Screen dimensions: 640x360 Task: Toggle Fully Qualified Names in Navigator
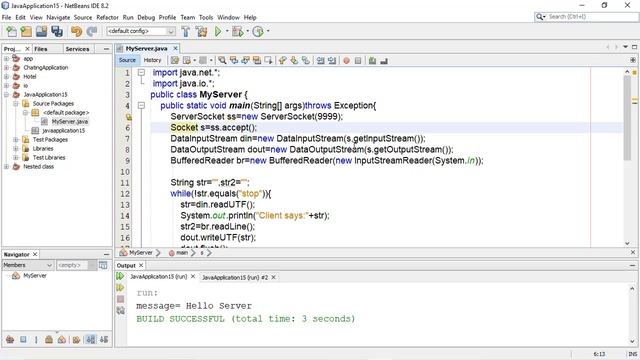coord(76,340)
